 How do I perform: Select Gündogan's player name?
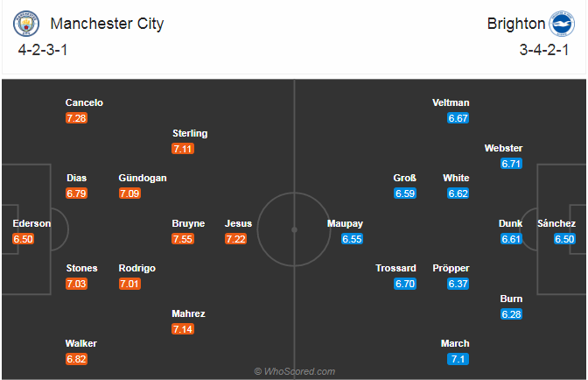[x=142, y=178]
